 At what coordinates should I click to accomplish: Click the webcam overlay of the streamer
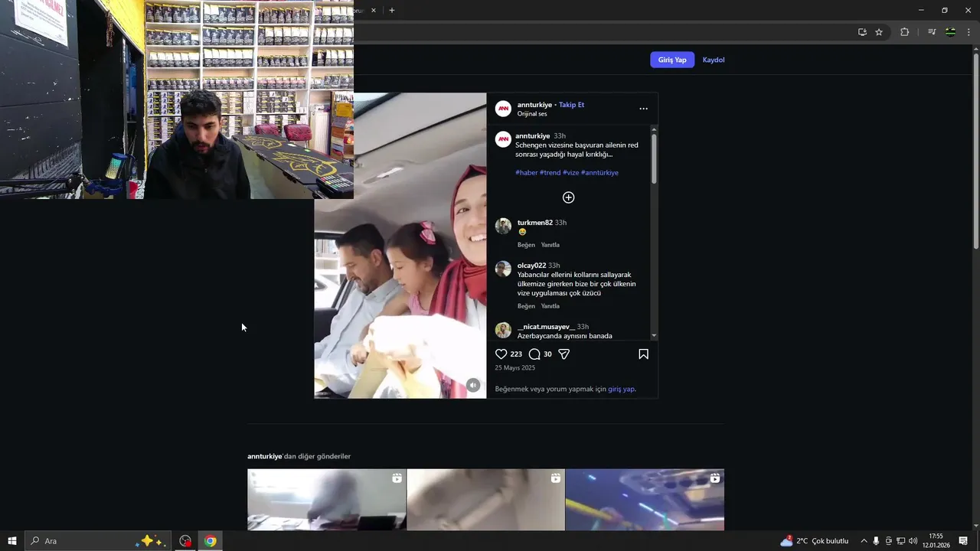click(177, 99)
